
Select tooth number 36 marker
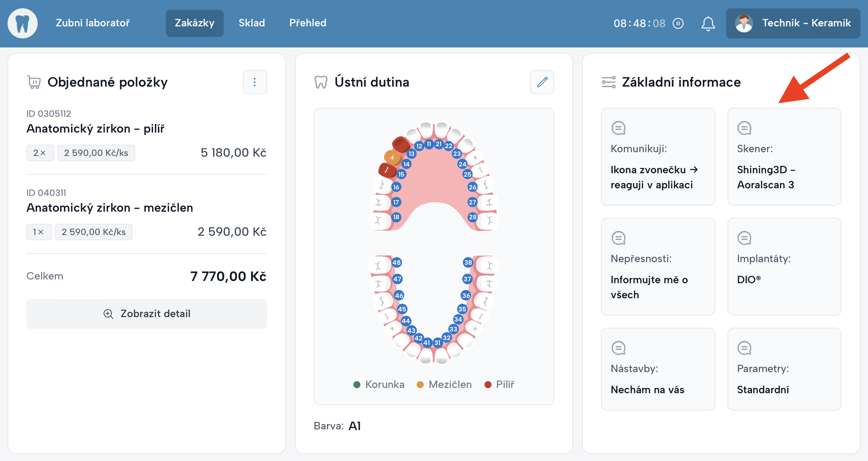(466, 295)
